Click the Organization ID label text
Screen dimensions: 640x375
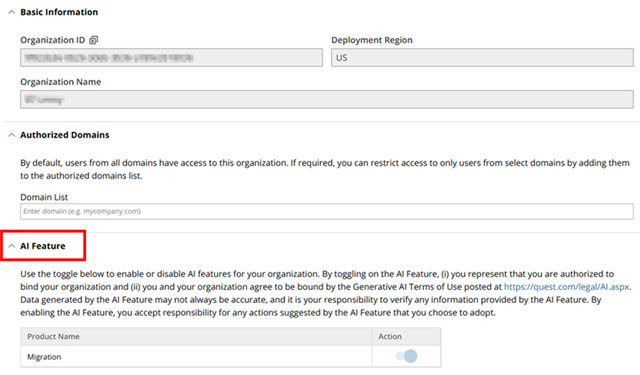(x=53, y=40)
